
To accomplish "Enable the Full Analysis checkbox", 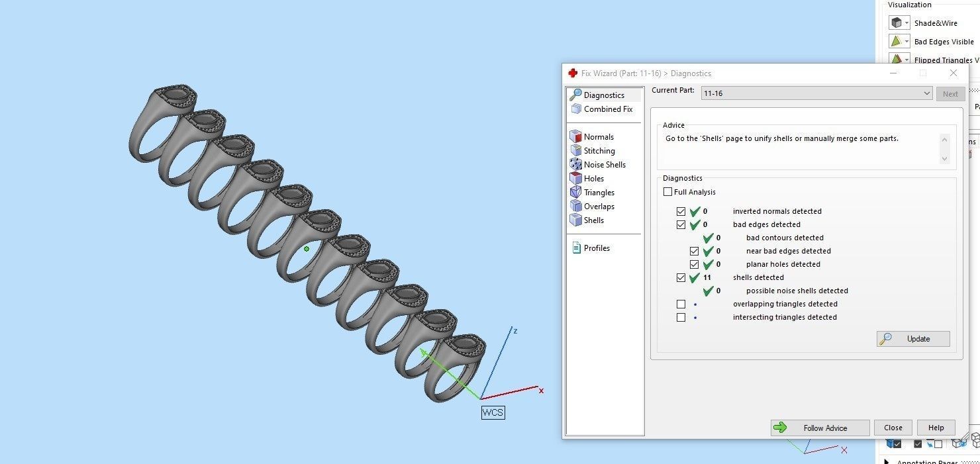I will click(667, 192).
